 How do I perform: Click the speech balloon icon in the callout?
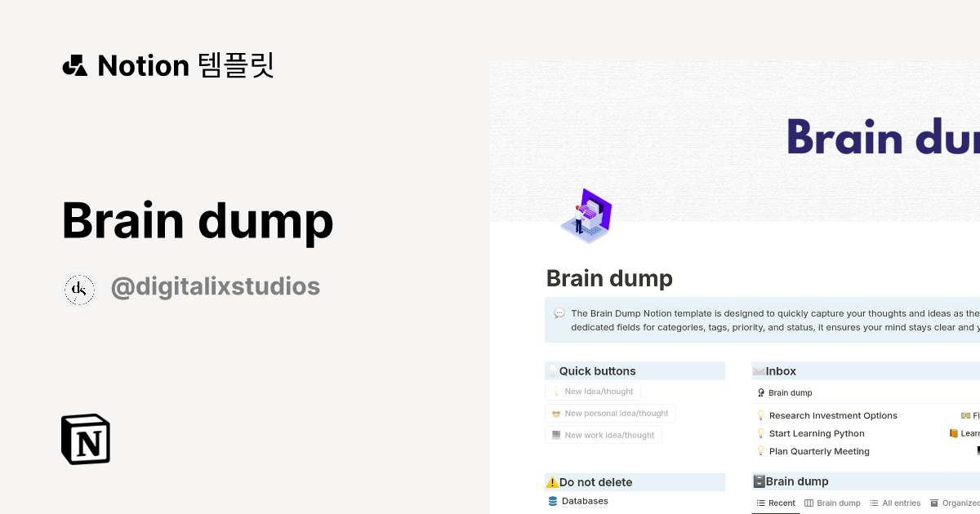coord(559,313)
